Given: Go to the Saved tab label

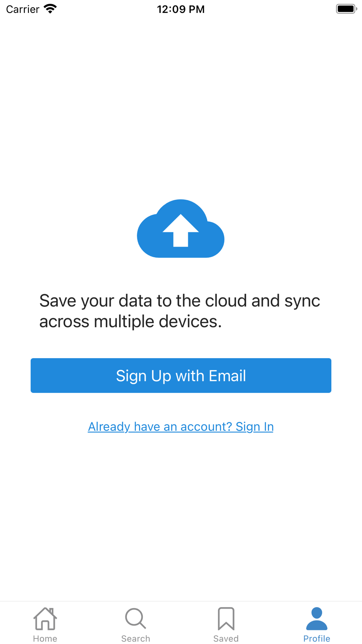Looking at the screenshot, I should click(226, 638).
